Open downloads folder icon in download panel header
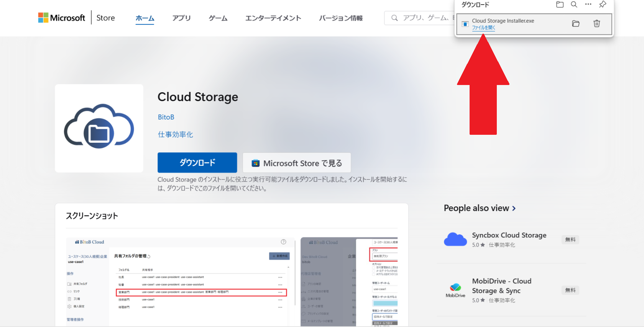644x327 pixels. pos(560,5)
